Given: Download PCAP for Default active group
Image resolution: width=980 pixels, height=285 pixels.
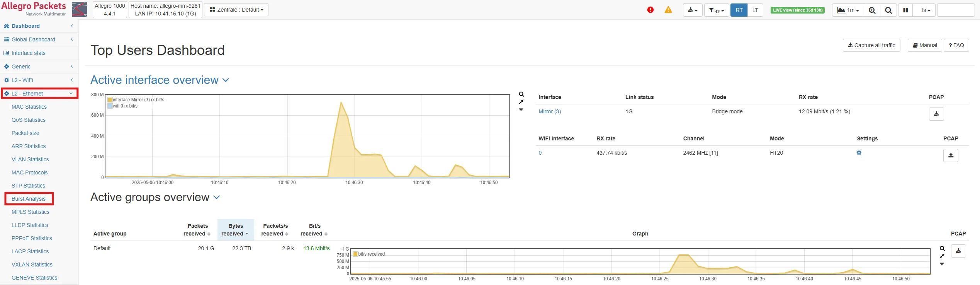Looking at the screenshot, I should (x=958, y=251).
